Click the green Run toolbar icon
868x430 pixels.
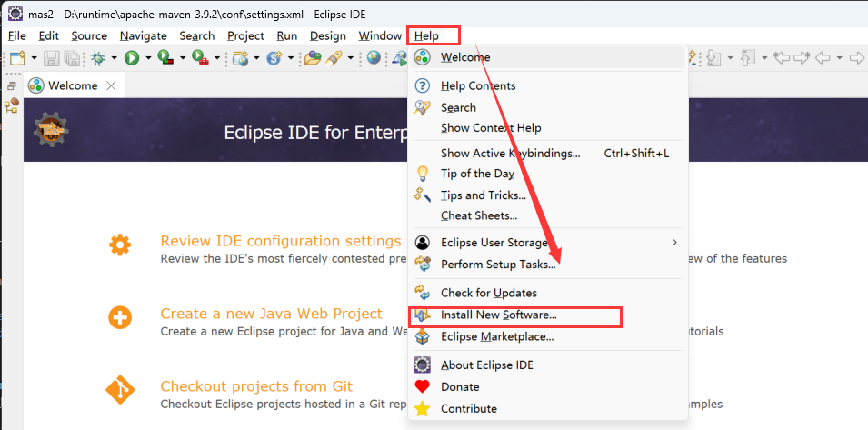(132, 57)
